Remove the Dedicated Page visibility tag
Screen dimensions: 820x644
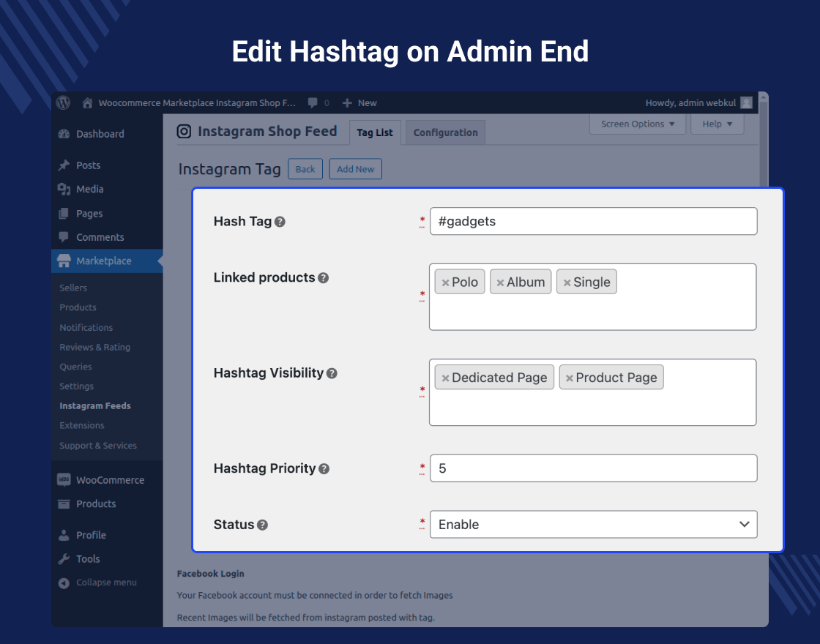coord(446,378)
